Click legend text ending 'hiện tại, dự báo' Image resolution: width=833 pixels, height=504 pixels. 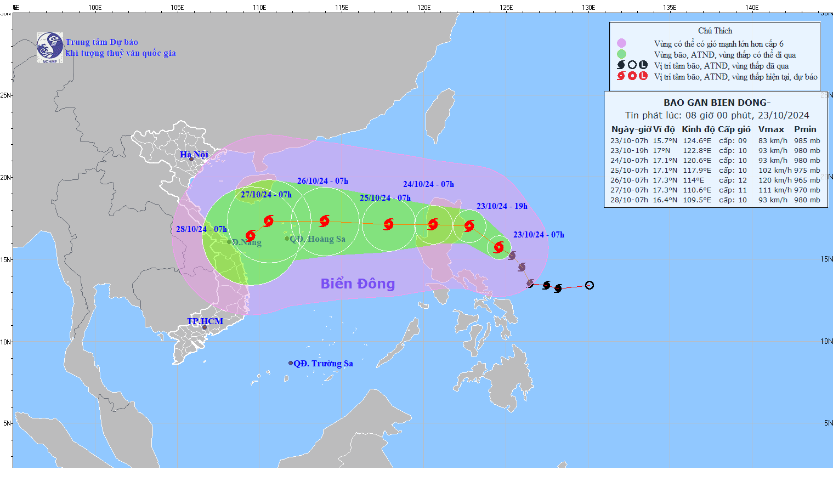pos(735,77)
